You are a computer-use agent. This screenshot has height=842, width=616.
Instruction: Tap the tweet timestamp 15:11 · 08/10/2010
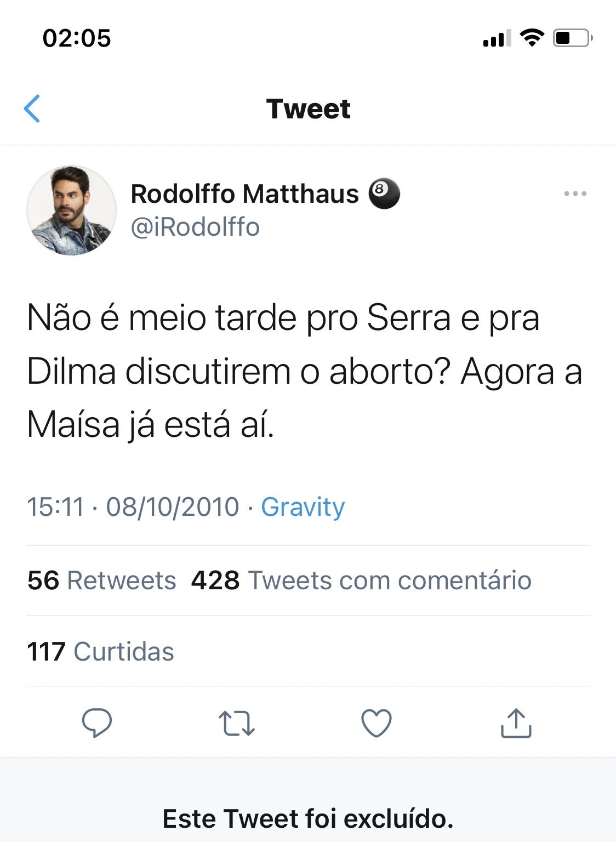[x=133, y=507]
